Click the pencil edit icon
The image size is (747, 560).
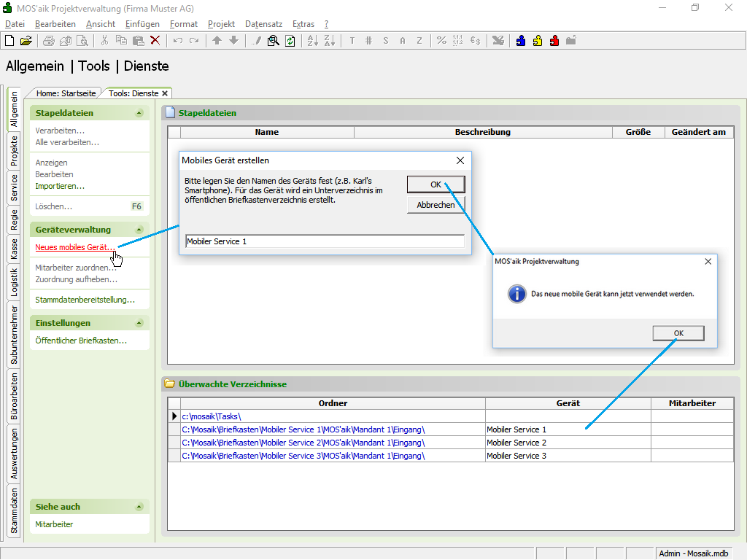[x=256, y=41]
